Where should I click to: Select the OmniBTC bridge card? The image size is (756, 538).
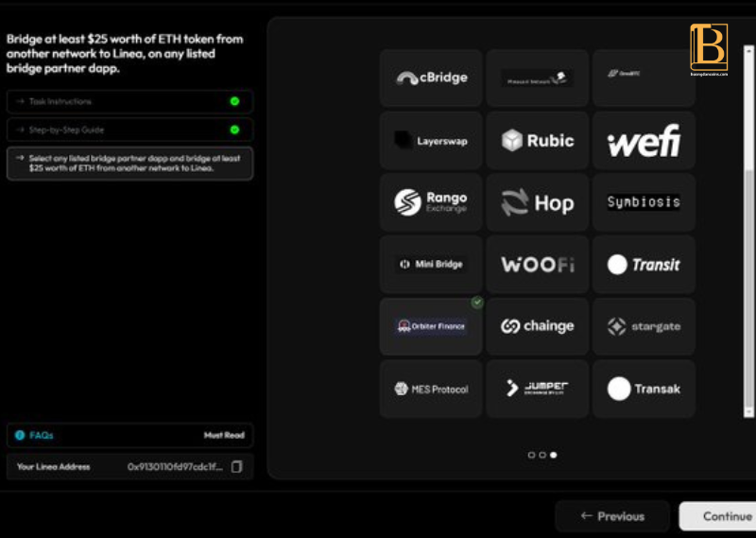[644, 78]
